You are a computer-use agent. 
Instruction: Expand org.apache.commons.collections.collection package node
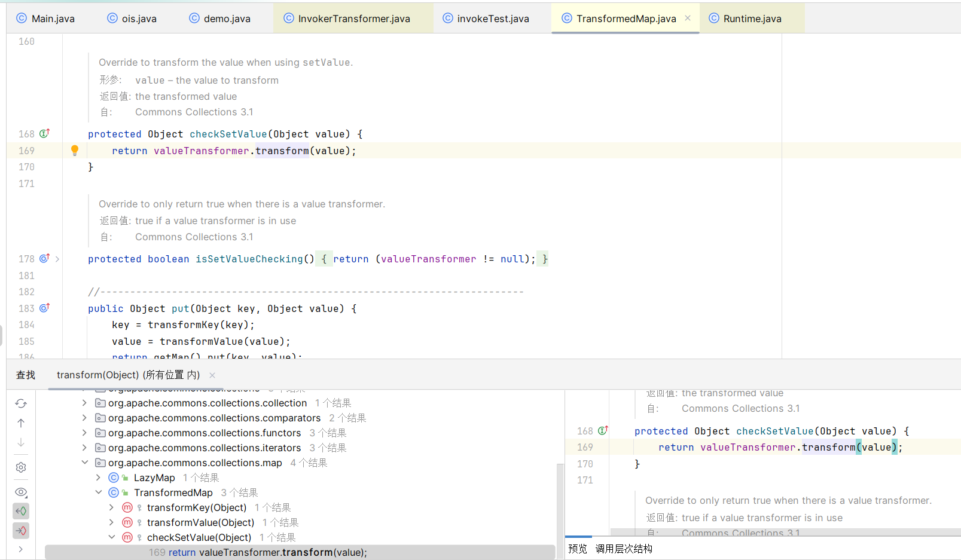click(x=84, y=403)
